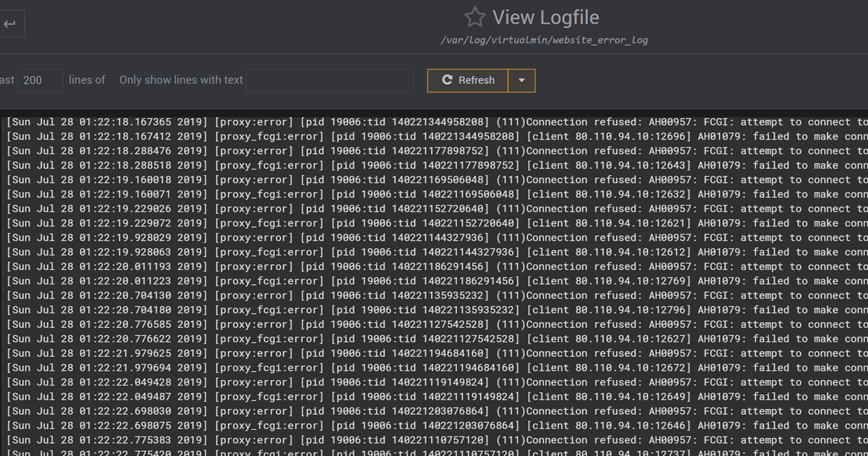This screenshot has width=868, height=456.
Task: Click log line timestamped 01:22:20.704180
Action: pos(437,310)
